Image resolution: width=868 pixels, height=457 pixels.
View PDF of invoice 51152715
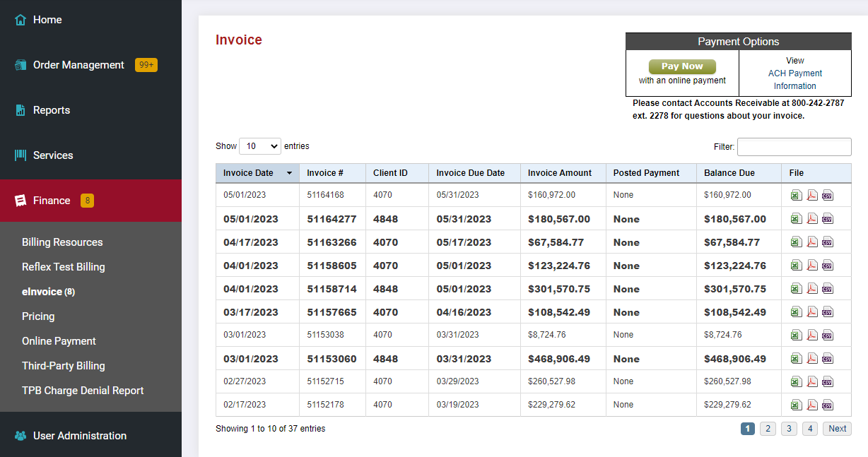pyautogui.click(x=812, y=382)
